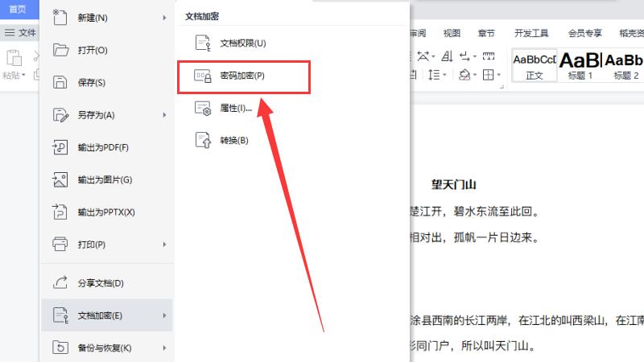Click the 输出为PDF icon
The width and height of the screenshot is (644, 362).
[60, 147]
